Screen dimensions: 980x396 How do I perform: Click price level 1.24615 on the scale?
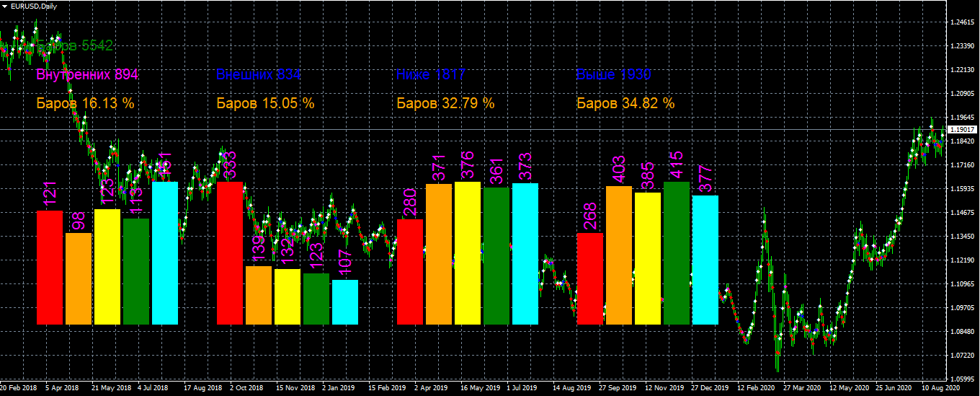click(x=963, y=22)
